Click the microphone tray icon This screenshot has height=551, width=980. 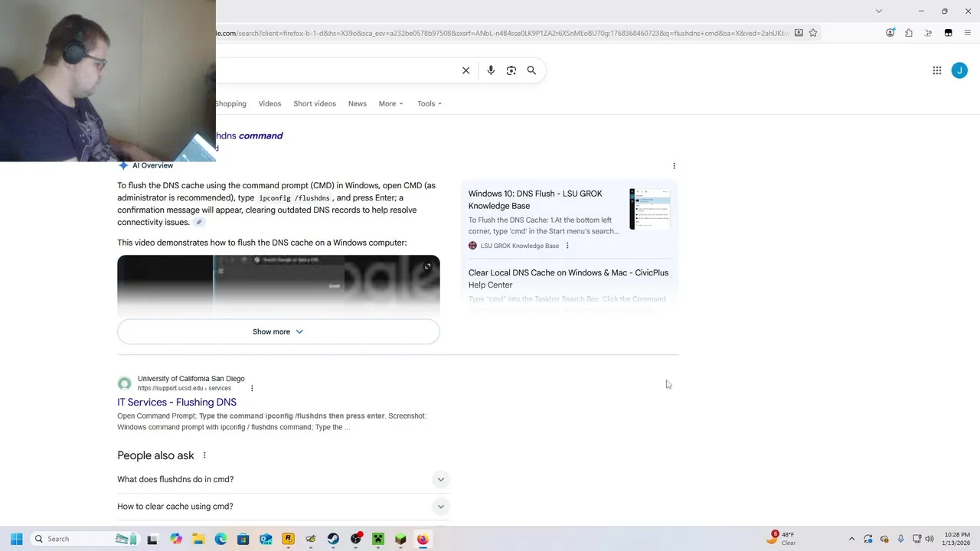click(900, 539)
